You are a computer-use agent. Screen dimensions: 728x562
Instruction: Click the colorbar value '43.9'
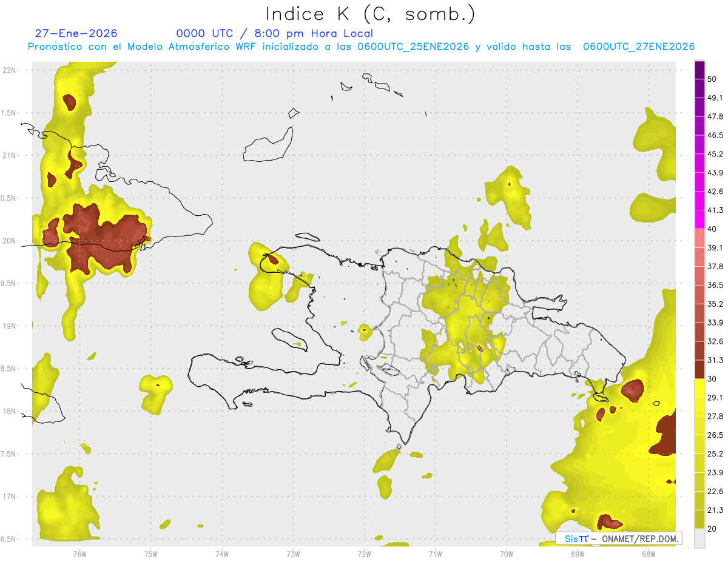pyautogui.click(x=715, y=173)
